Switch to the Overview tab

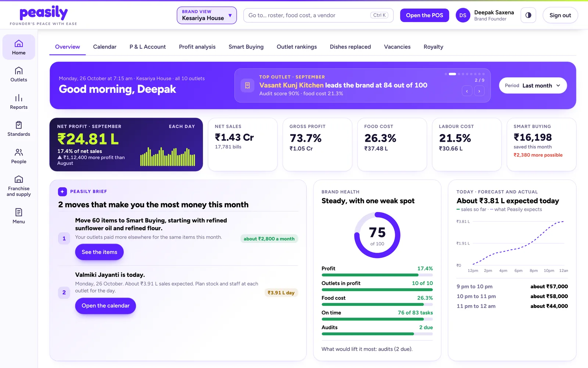click(68, 47)
